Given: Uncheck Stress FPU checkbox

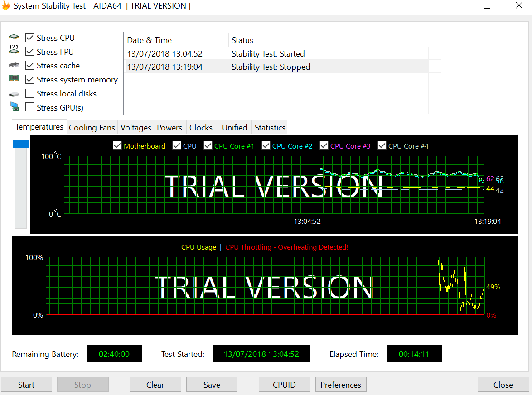Looking at the screenshot, I should 30,52.
